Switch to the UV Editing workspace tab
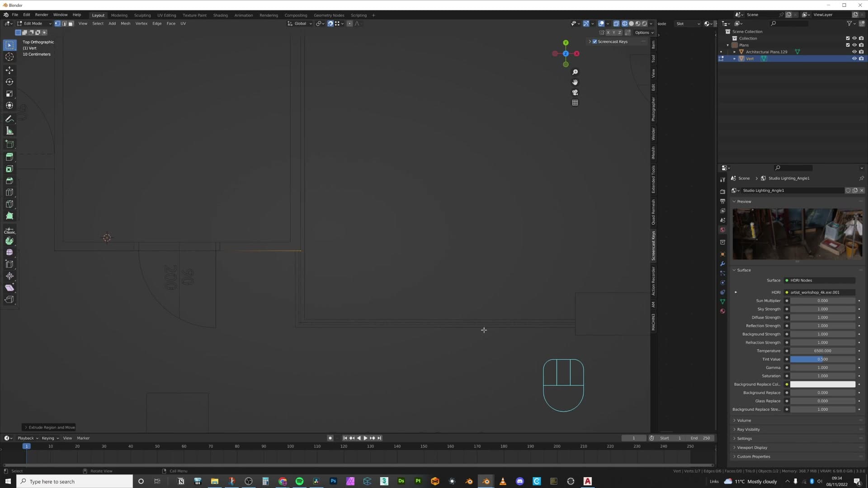Screen dimensions: 868x488 click(166, 15)
